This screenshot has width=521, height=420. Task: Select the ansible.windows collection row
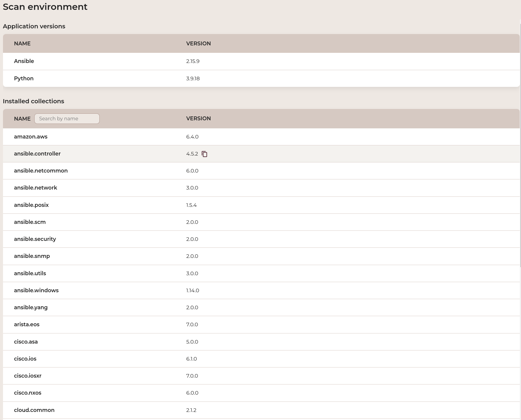tap(36, 290)
